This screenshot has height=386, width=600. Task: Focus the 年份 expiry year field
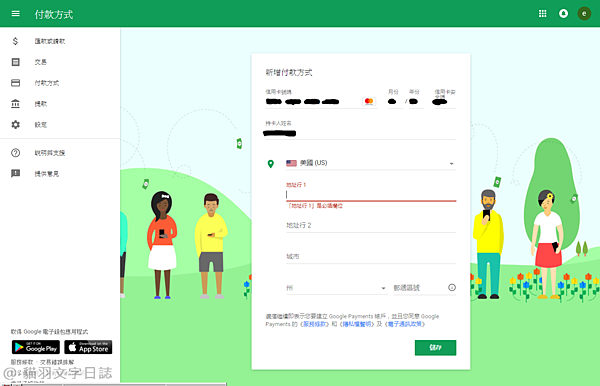coord(416,102)
